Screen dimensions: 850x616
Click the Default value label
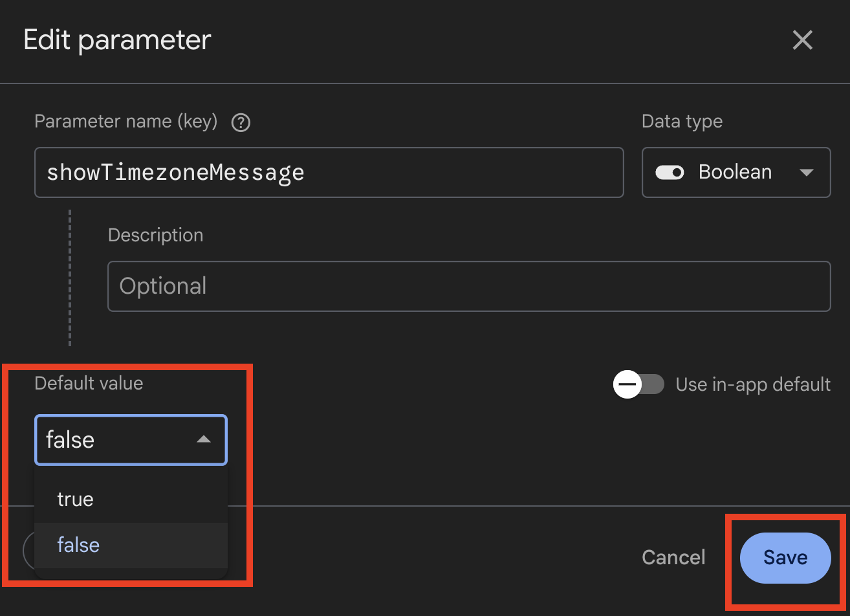tap(89, 383)
